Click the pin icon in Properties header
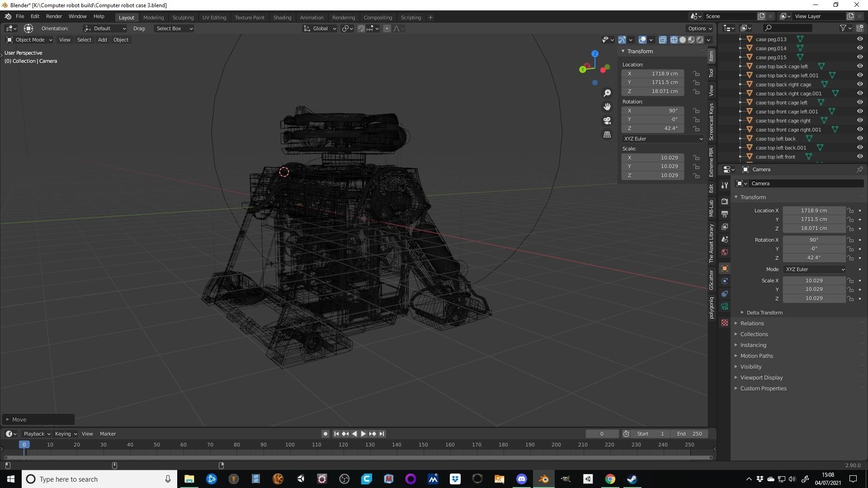The height and width of the screenshot is (488, 868). coord(859,169)
